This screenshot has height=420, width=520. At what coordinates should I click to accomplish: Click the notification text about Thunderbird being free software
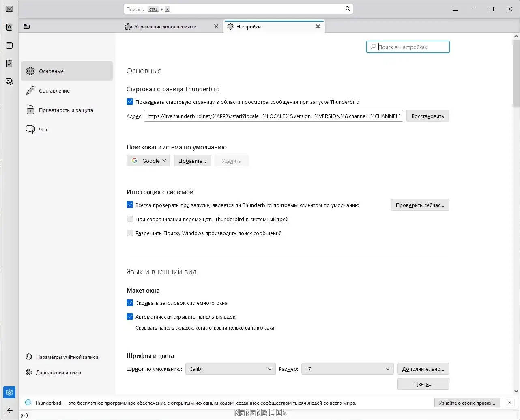pos(196,403)
